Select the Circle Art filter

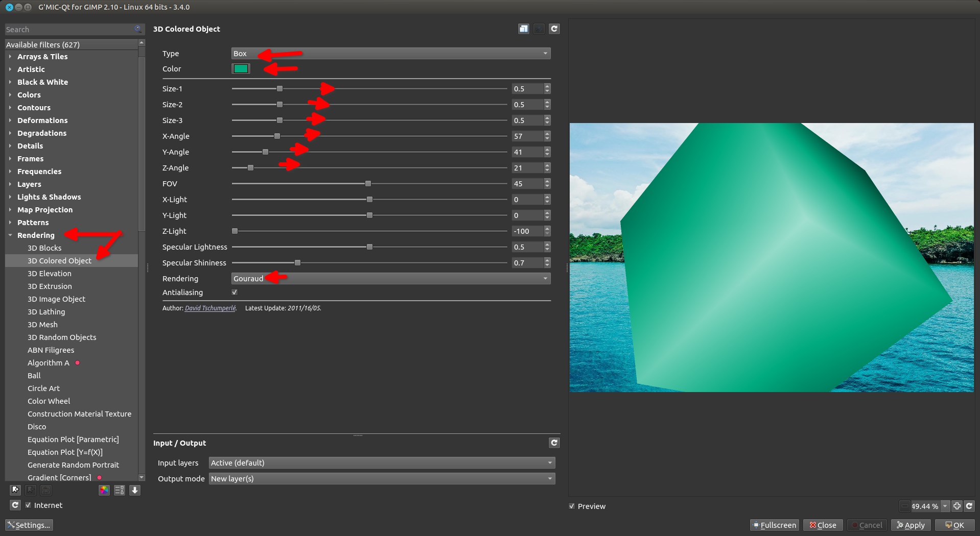pyautogui.click(x=43, y=388)
